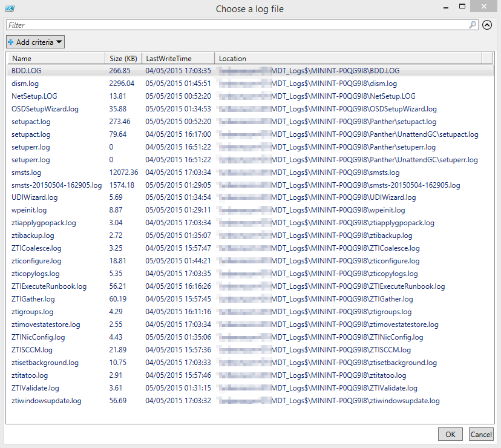The height and width of the screenshot is (448, 501).
Task: Select the smsts.log file entry
Action: (x=27, y=173)
